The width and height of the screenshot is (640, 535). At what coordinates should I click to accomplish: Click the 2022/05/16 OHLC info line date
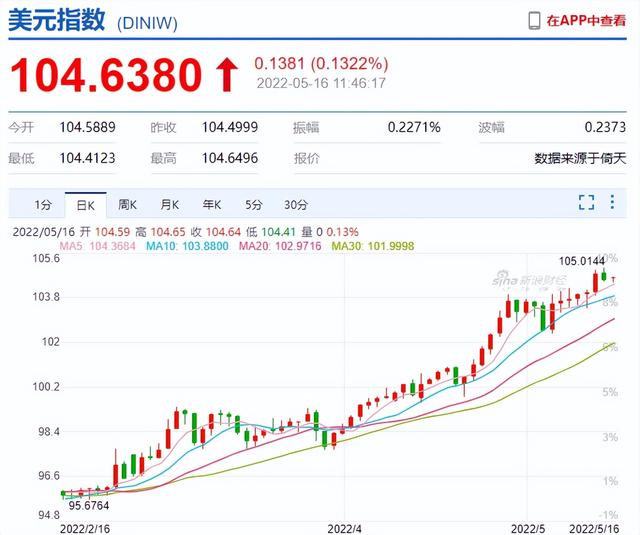pos(44,232)
